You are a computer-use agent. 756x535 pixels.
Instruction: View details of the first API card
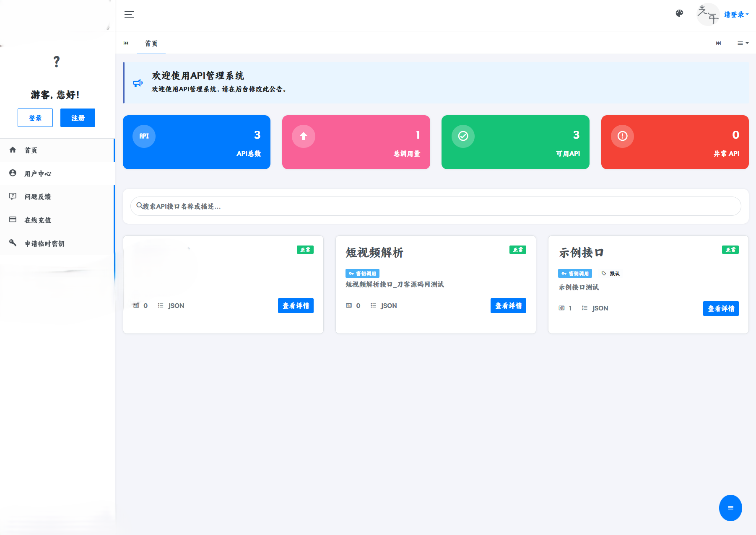click(296, 306)
